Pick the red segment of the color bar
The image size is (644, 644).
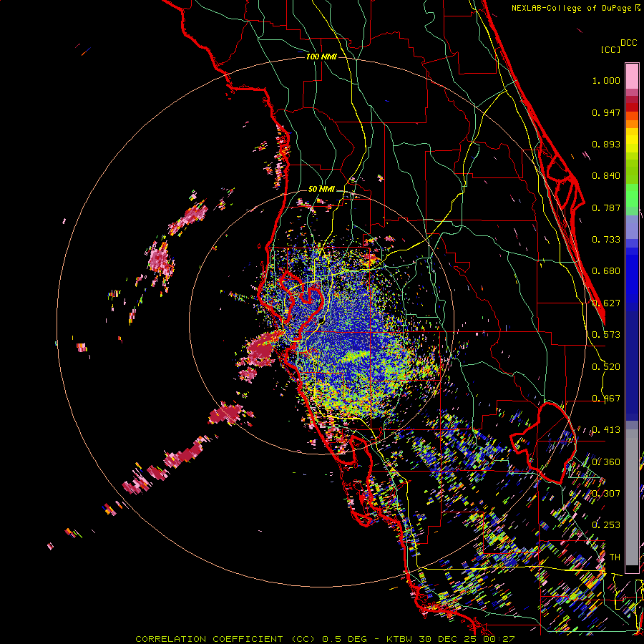pos(632,107)
